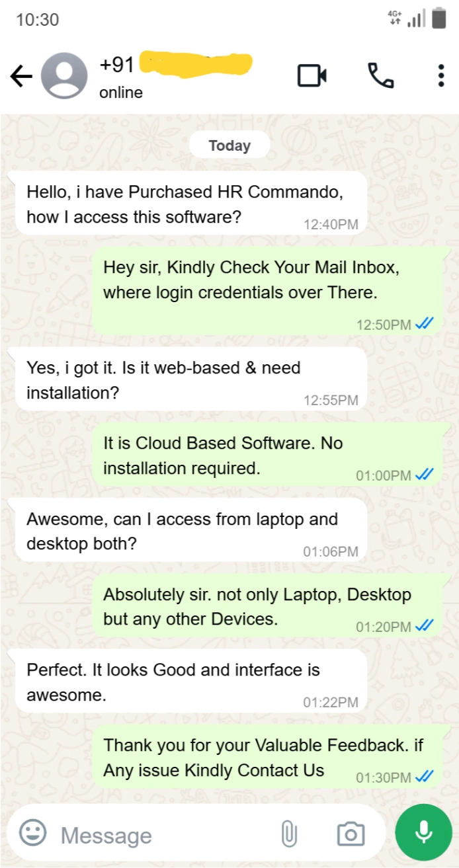Start a voice call
Screen dimensions: 459x868
381,76
